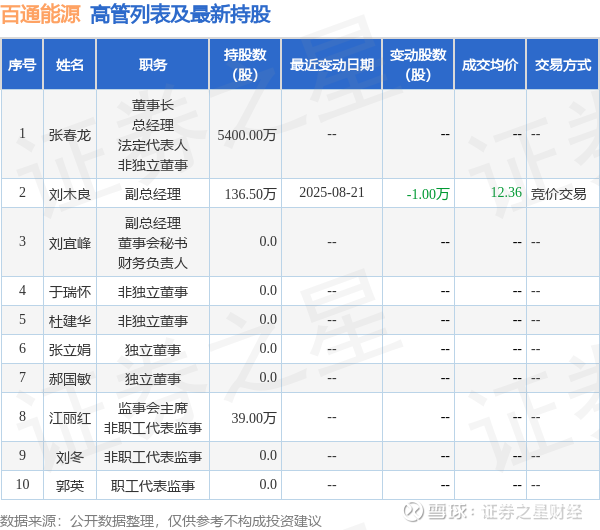
Task: Click the name 郝国敏
Action: (x=70, y=379)
